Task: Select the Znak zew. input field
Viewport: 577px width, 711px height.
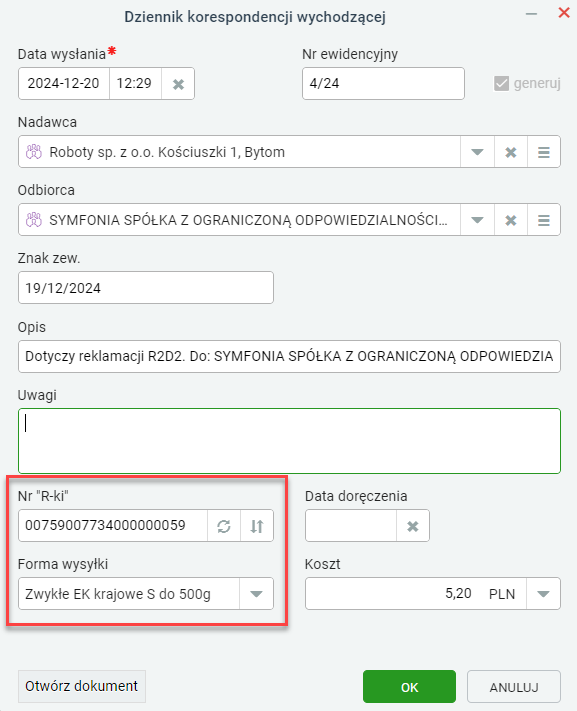Action: tap(146, 287)
